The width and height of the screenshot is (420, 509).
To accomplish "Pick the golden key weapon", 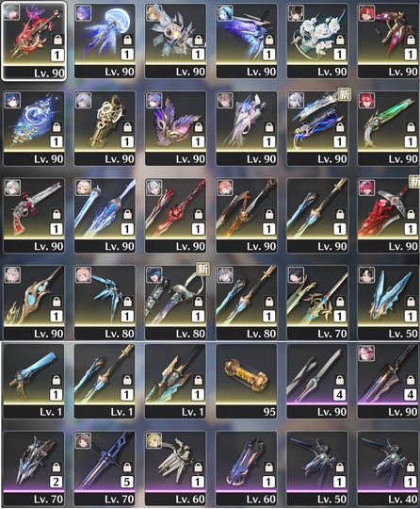I will pyautogui.click(x=105, y=128).
